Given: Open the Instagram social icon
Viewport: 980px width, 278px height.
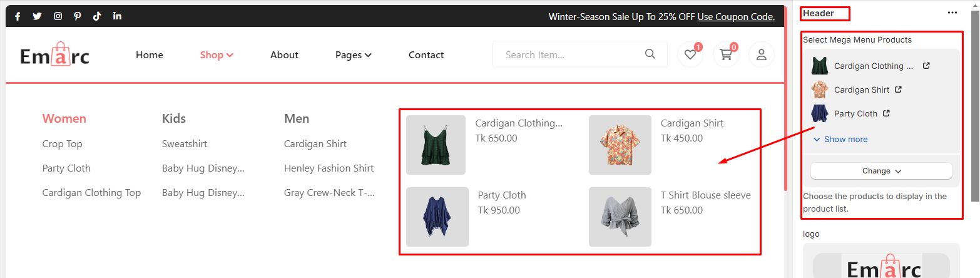Looking at the screenshot, I should pyautogui.click(x=58, y=17).
